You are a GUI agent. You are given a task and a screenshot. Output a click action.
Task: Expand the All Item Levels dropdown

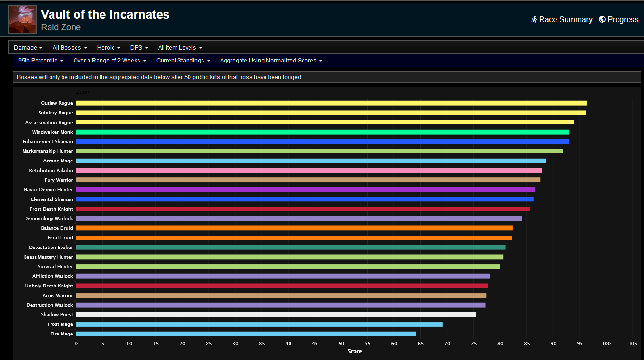coord(180,48)
